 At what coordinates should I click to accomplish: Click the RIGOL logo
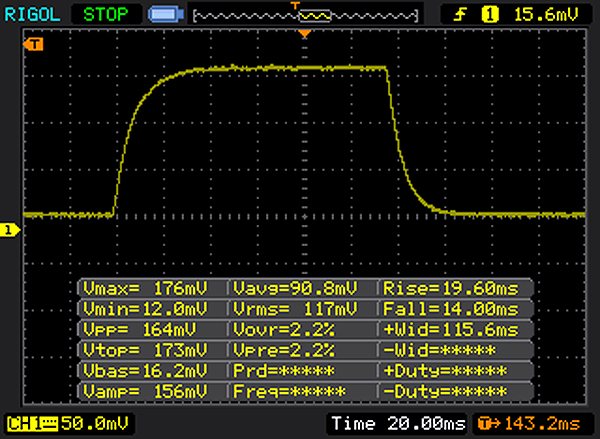click(32, 15)
